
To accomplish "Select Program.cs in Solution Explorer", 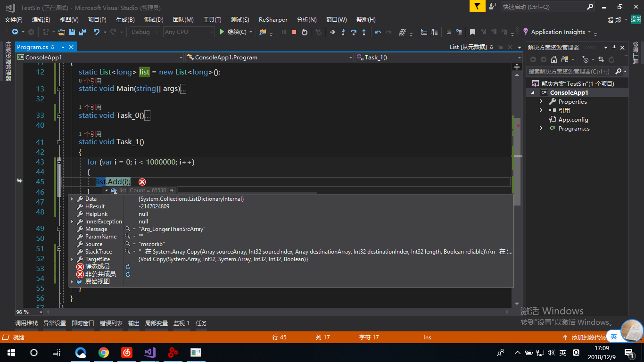I will (574, 129).
